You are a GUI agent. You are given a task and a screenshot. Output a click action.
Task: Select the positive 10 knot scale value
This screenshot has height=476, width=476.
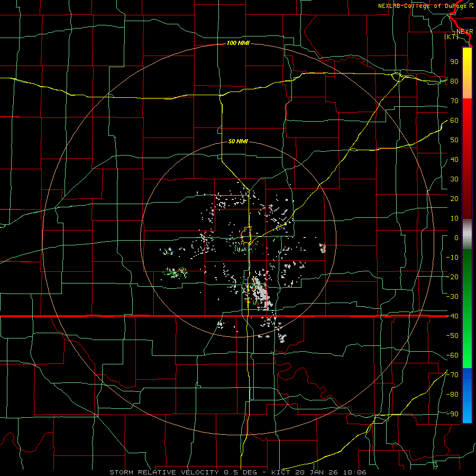click(x=454, y=218)
